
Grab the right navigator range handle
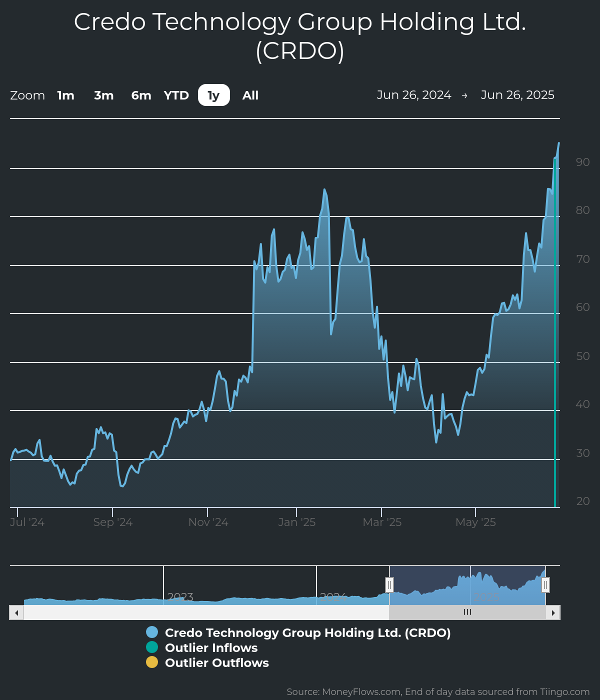545,584
